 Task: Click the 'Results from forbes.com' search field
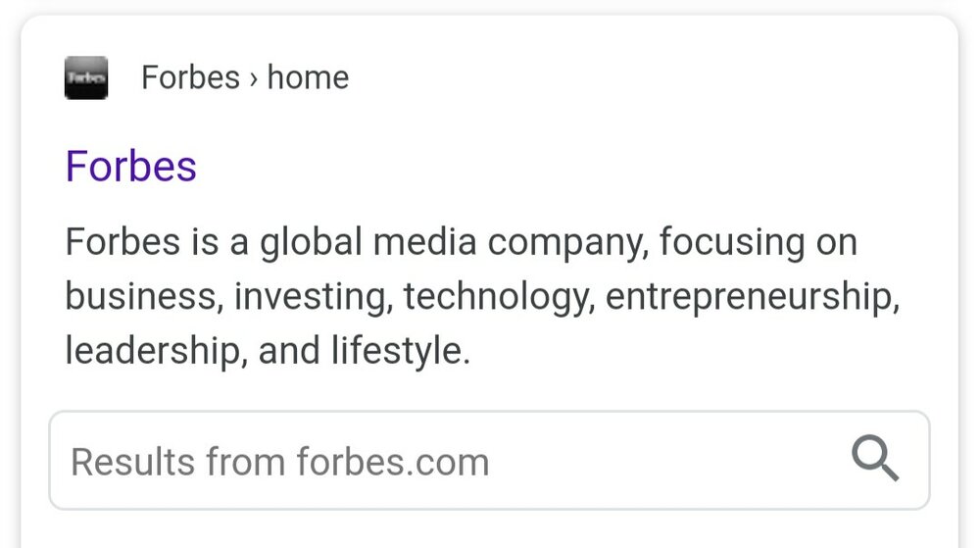(489, 460)
